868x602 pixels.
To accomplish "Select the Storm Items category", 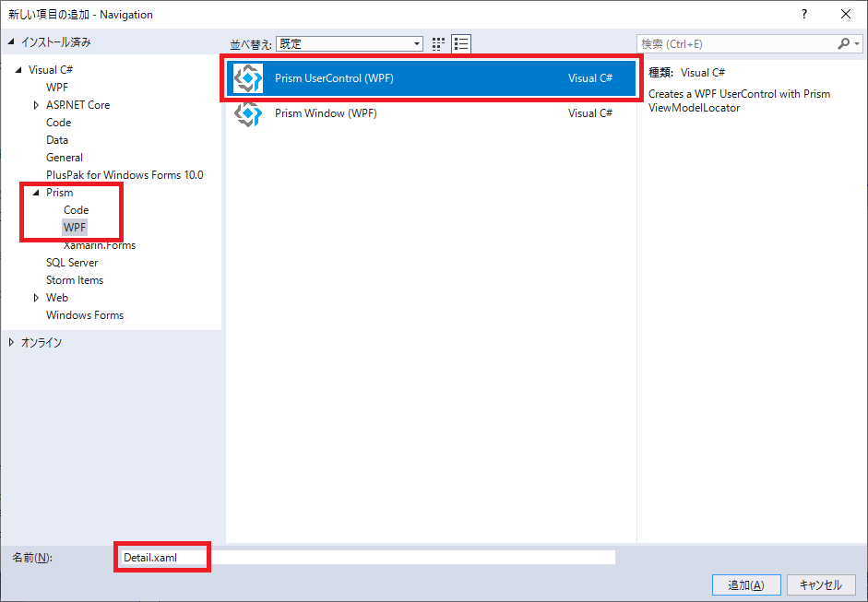I will (75, 280).
